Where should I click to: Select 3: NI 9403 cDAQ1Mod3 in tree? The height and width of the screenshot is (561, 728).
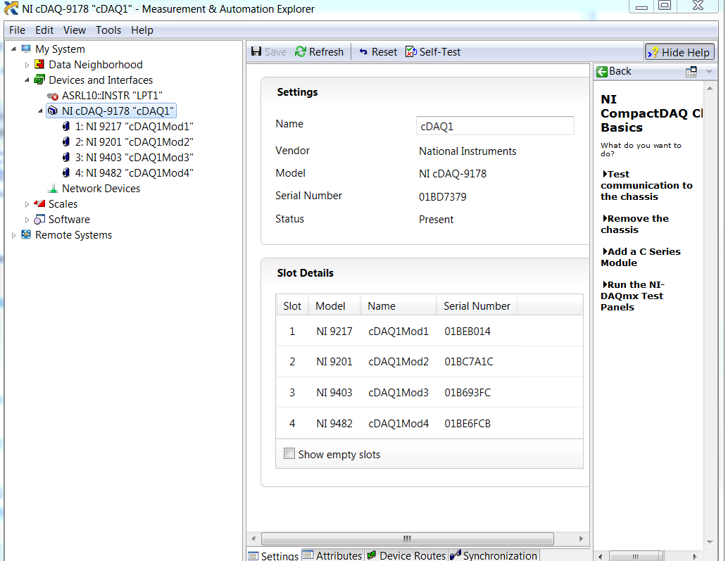[134, 158]
